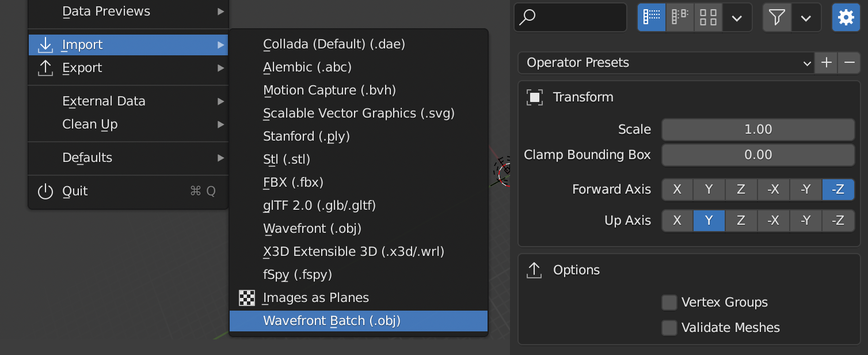Click the blue gear operator settings icon
Screen dimensions: 868x355
846,17
